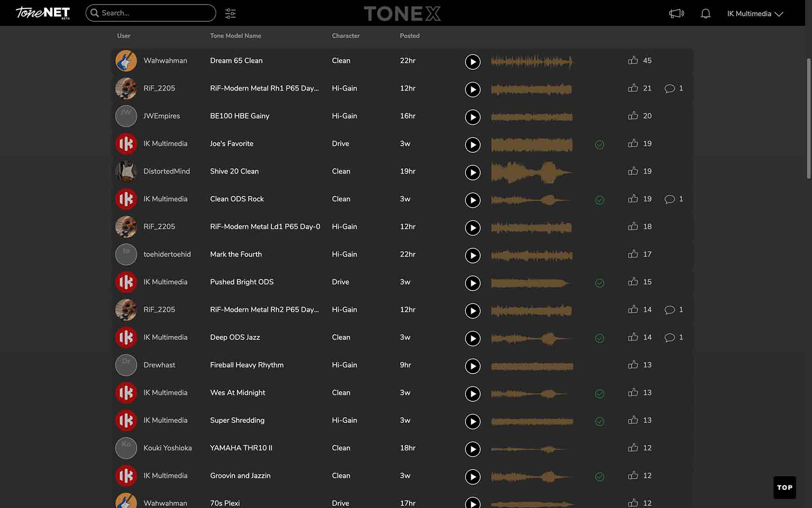
Task: Click the IK avatar on Joe's Favorite row
Action: [x=126, y=144]
